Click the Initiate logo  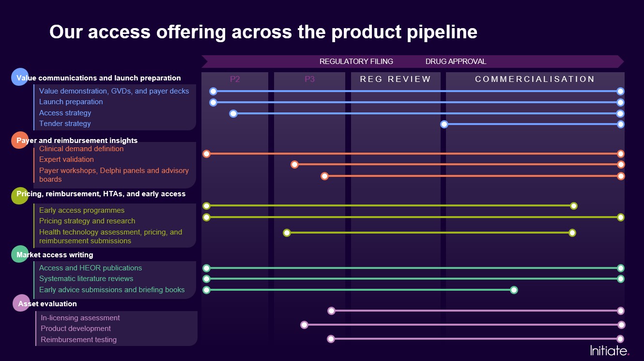pos(609,350)
